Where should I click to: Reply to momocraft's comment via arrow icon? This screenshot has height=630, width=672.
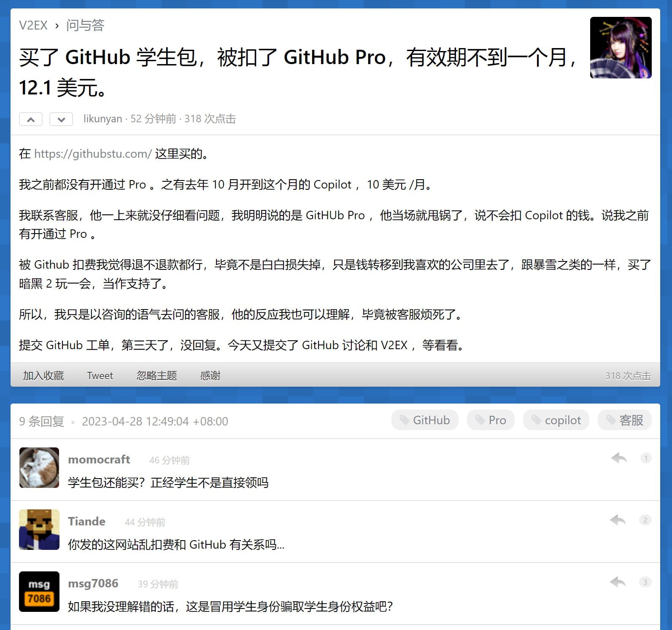tap(618, 458)
